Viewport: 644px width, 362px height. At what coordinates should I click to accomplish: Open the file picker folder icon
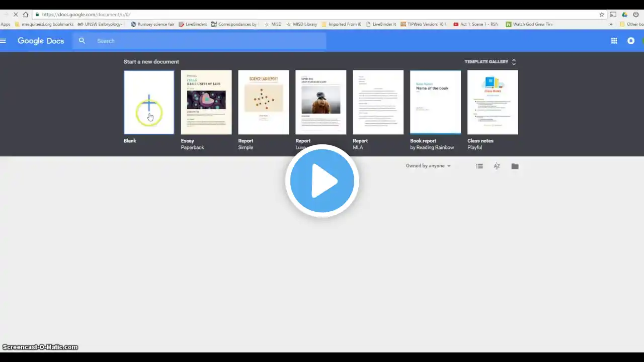coord(515,166)
